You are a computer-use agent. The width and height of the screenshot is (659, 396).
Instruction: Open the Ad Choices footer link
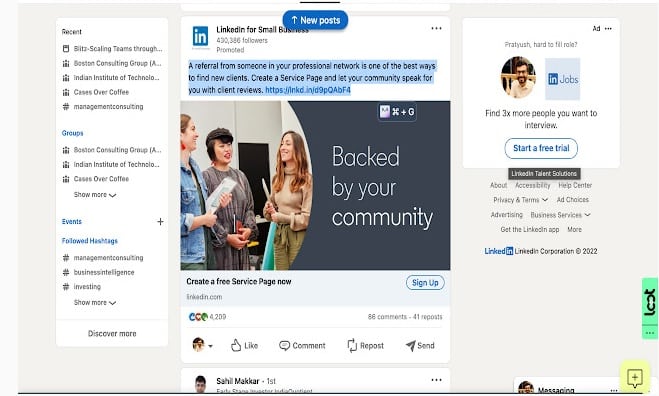click(572, 200)
